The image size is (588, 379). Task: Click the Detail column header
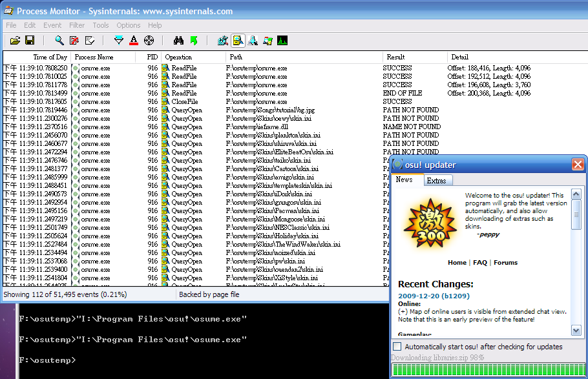pyautogui.click(x=518, y=57)
